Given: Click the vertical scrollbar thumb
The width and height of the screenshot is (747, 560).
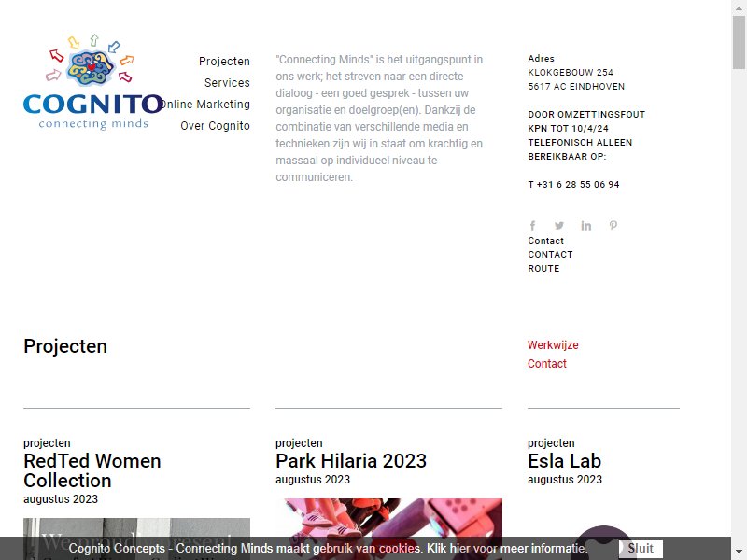Looking at the screenshot, I should (740, 42).
